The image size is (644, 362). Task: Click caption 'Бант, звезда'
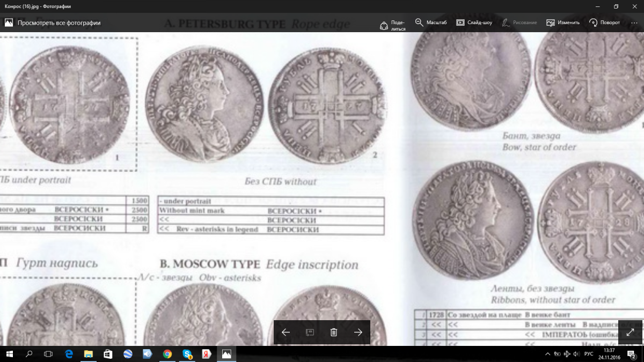coord(531,136)
